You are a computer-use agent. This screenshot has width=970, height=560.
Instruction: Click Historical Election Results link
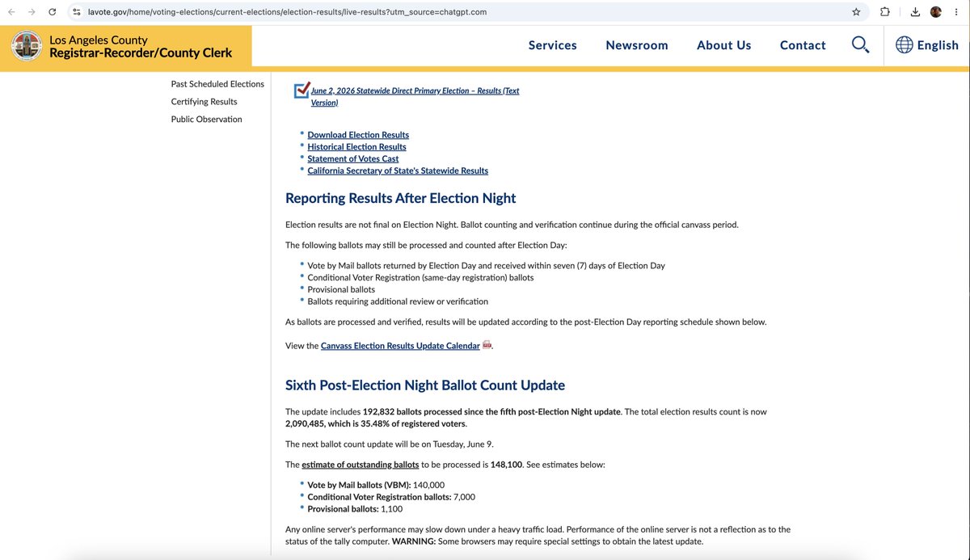point(356,147)
